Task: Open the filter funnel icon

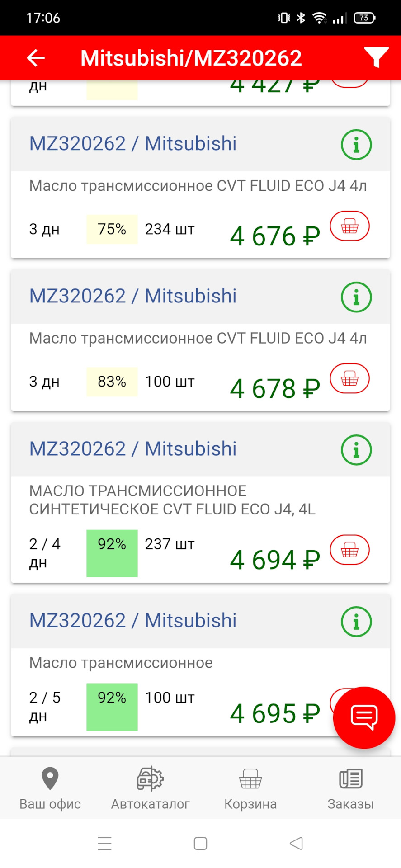Action: [x=376, y=57]
